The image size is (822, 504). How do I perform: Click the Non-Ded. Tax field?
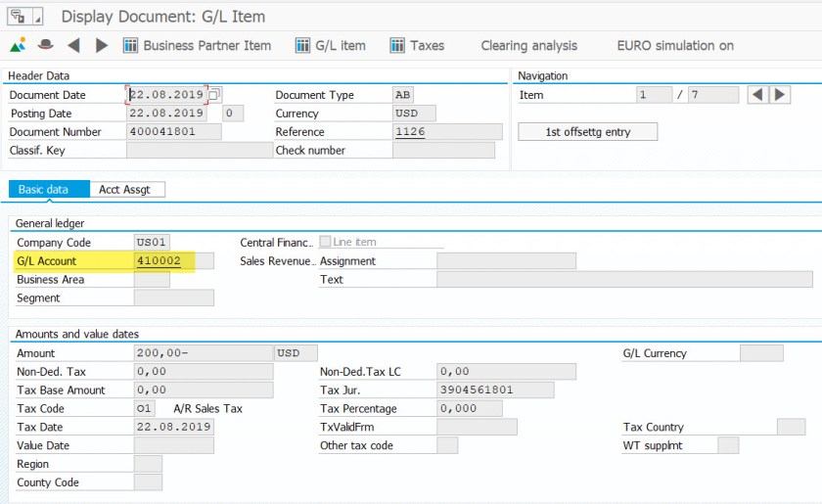coord(204,371)
